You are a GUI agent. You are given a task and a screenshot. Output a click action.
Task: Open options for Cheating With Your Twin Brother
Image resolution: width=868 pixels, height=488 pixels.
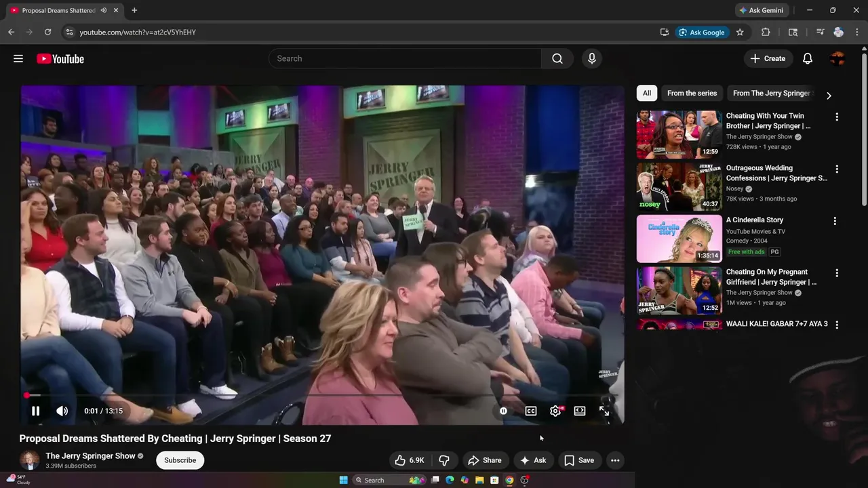coord(837,117)
